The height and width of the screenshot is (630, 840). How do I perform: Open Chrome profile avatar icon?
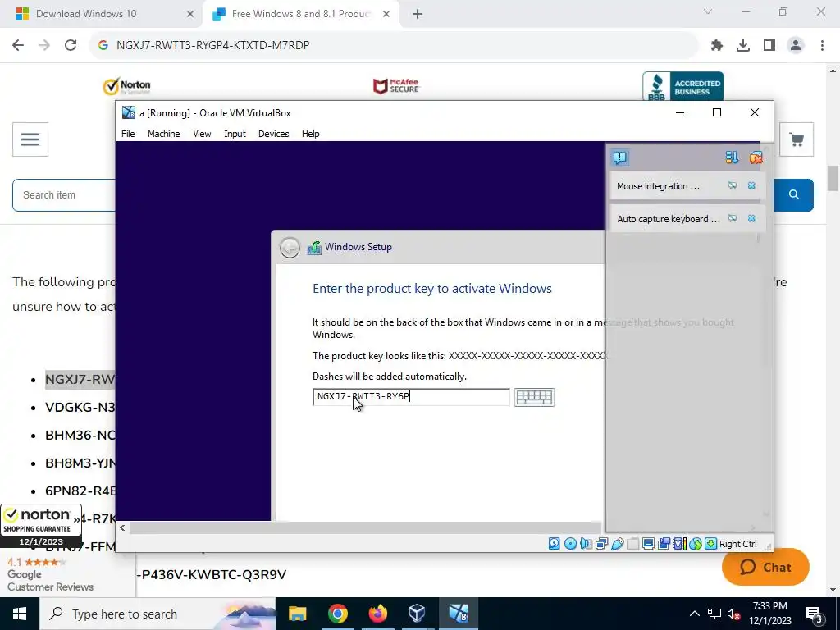[796, 45]
